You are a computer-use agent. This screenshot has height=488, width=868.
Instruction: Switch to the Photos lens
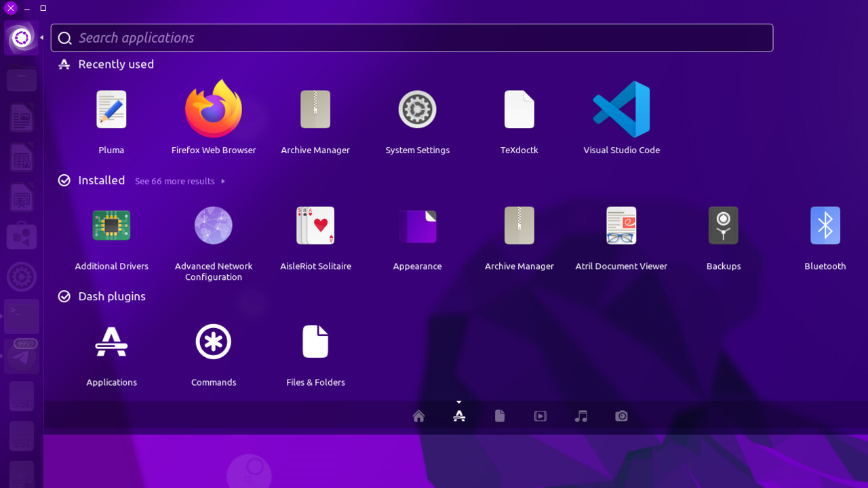point(621,416)
